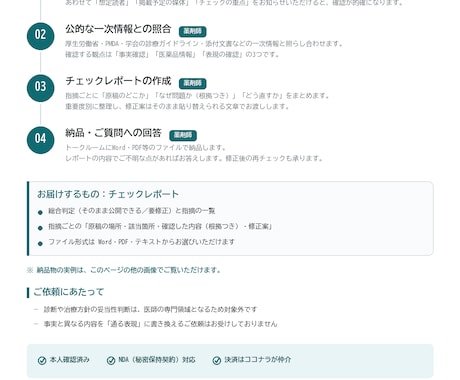Click the step 02 number circle
The height and width of the screenshot is (380, 460).
tap(40, 36)
